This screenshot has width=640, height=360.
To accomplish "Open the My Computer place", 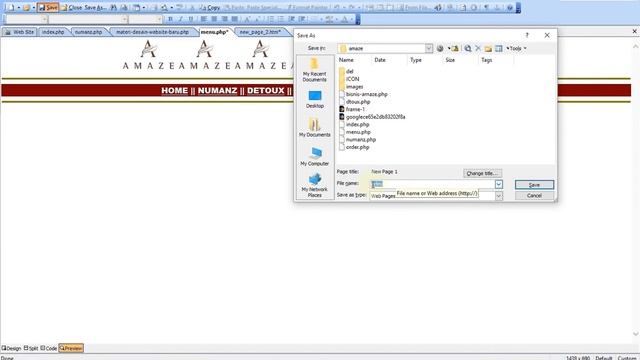I will pos(314,156).
